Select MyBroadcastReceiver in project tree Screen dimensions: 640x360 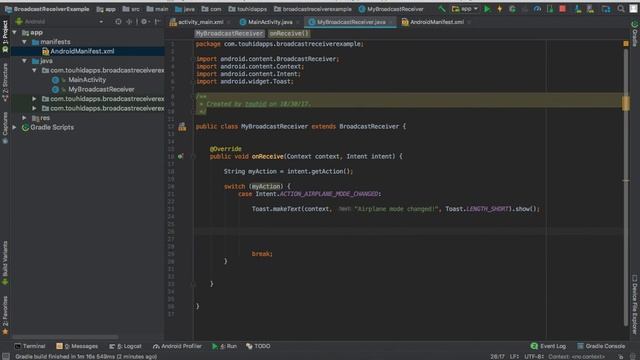pyautogui.click(x=101, y=89)
